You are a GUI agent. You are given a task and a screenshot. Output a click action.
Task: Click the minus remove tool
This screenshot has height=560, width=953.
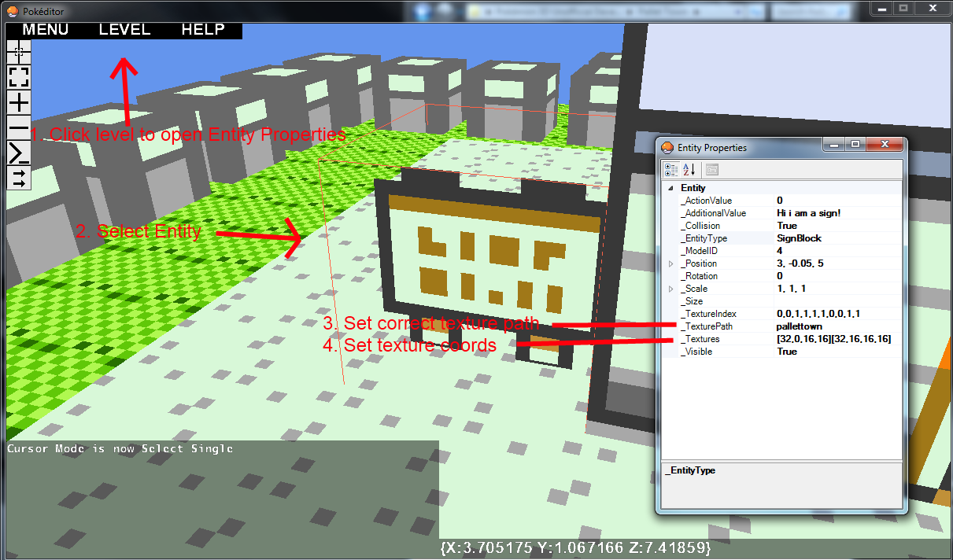[x=19, y=127]
